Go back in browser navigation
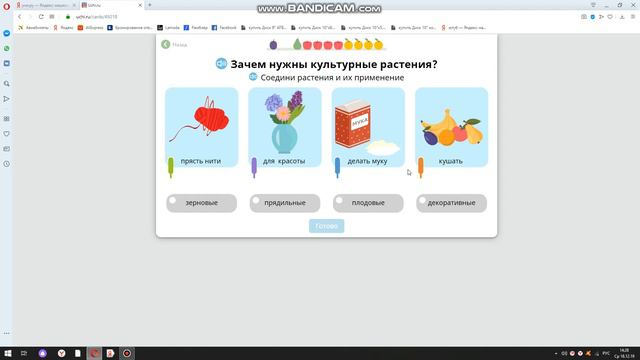This screenshot has width=640, height=360. tap(19, 17)
